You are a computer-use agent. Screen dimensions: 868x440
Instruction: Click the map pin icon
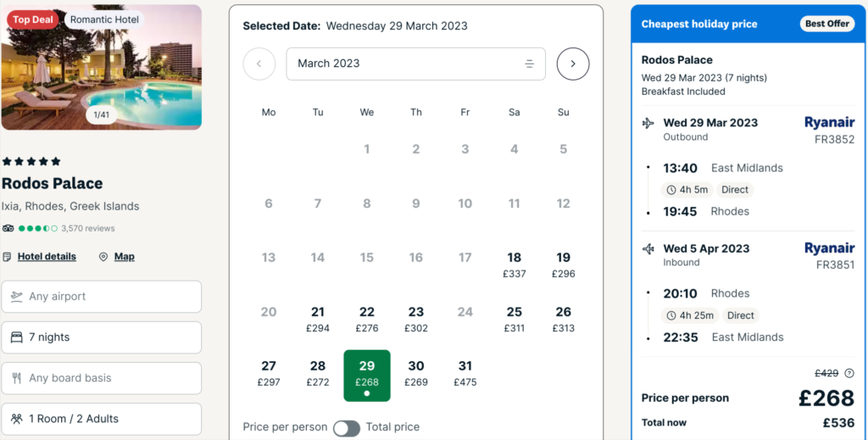point(103,257)
